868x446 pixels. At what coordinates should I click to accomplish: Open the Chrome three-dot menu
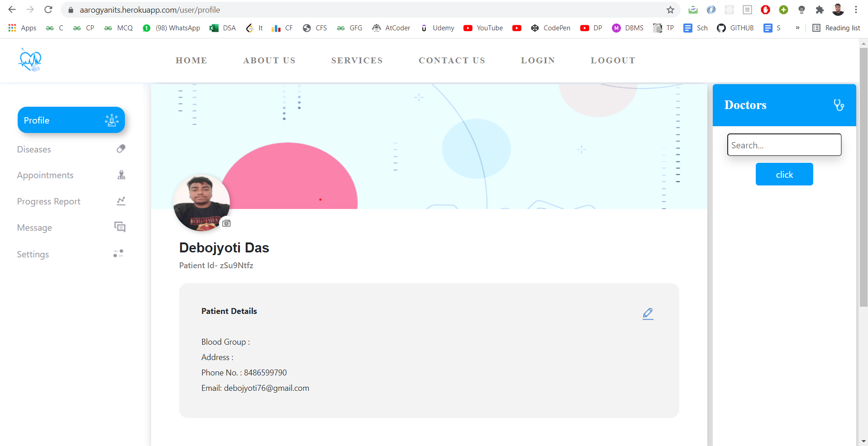[x=856, y=10]
